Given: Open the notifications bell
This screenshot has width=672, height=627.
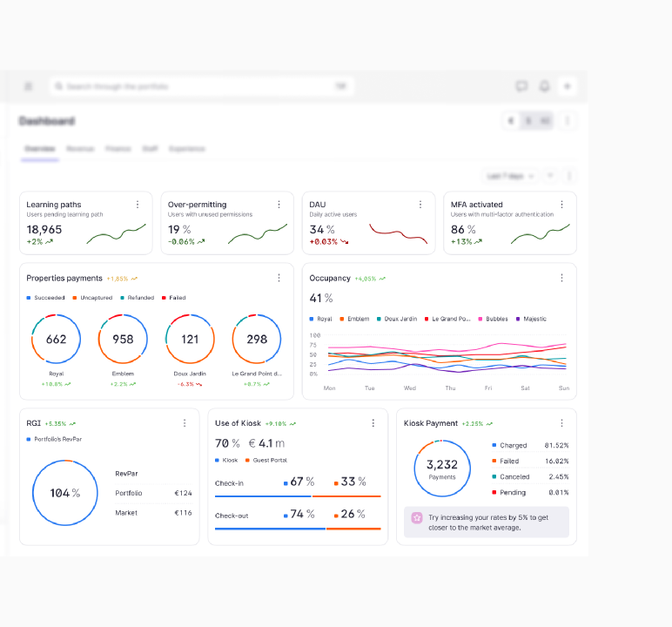Looking at the screenshot, I should [544, 86].
